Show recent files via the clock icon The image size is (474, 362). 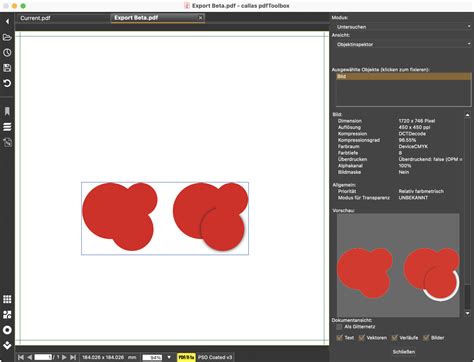click(7, 52)
